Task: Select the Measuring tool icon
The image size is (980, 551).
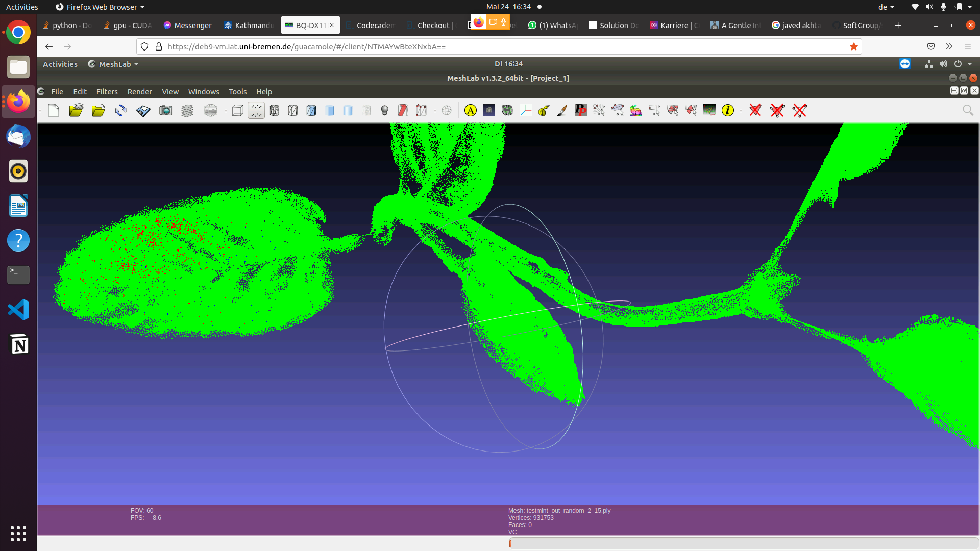Action: pyautogui.click(x=544, y=110)
